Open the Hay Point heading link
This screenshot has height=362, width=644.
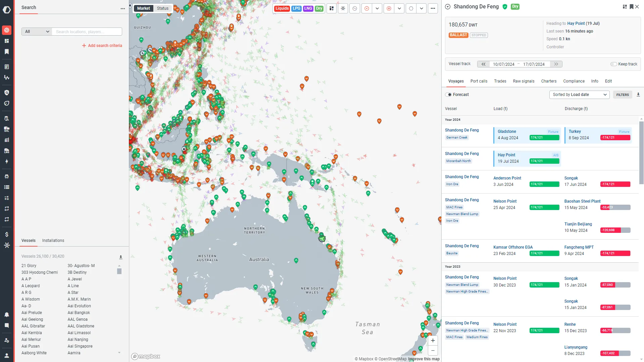pos(576,23)
